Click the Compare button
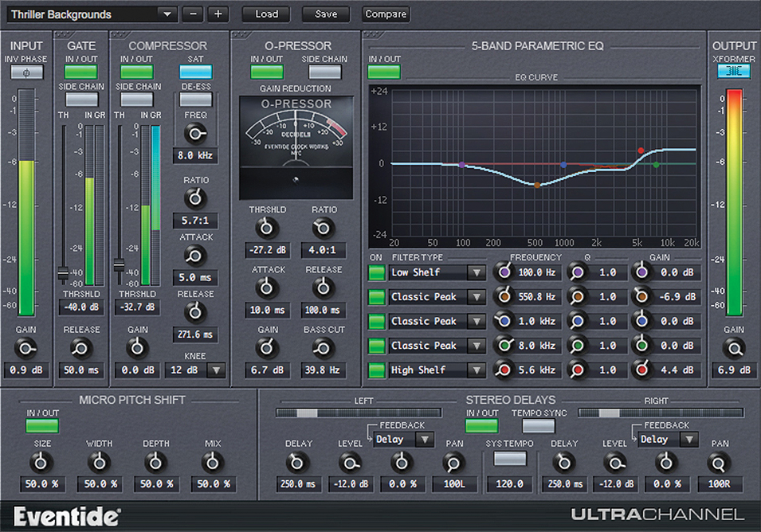The width and height of the screenshot is (761, 532). point(385,14)
